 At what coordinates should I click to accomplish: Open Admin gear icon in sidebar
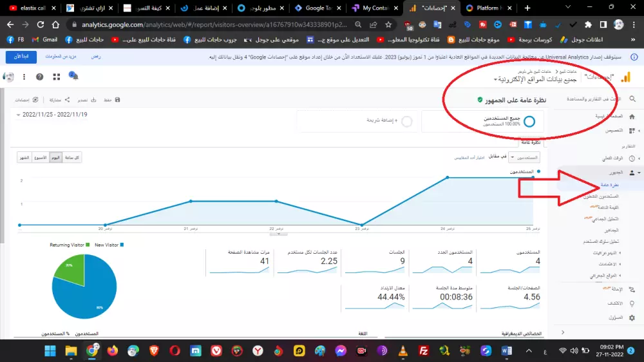(x=632, y=318)
